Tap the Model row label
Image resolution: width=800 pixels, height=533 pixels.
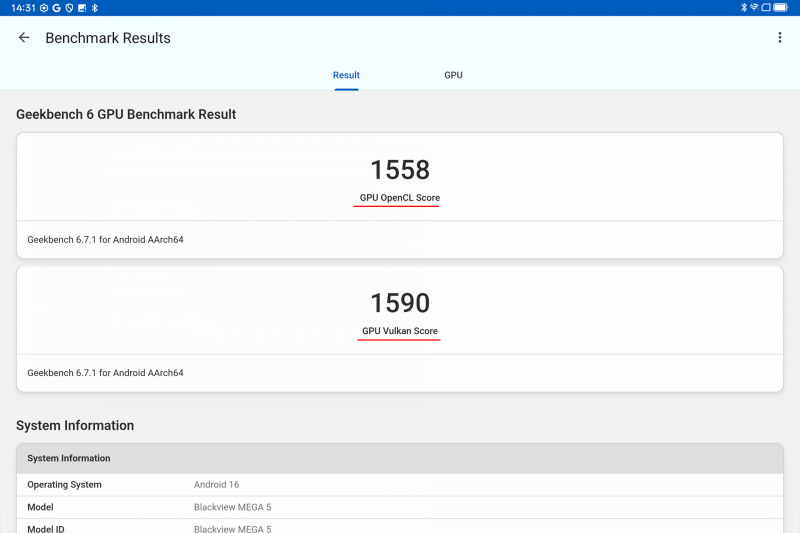pos(40,507)
